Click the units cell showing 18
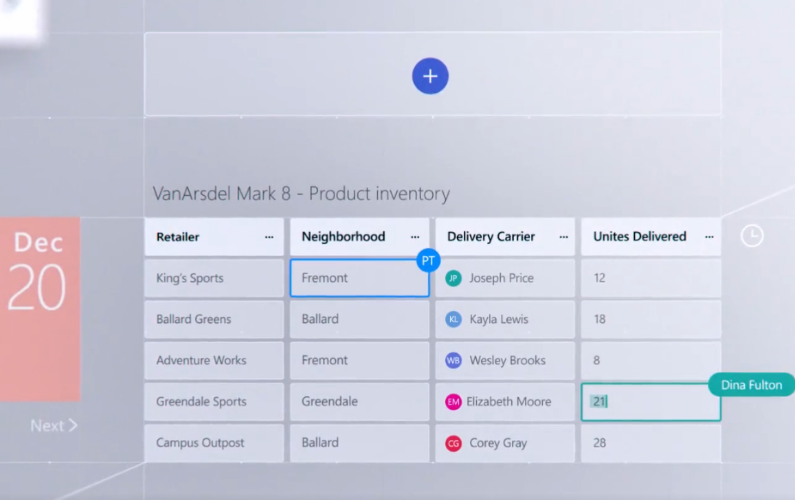Screen dimensions: 795x500 tap(651, 319)
